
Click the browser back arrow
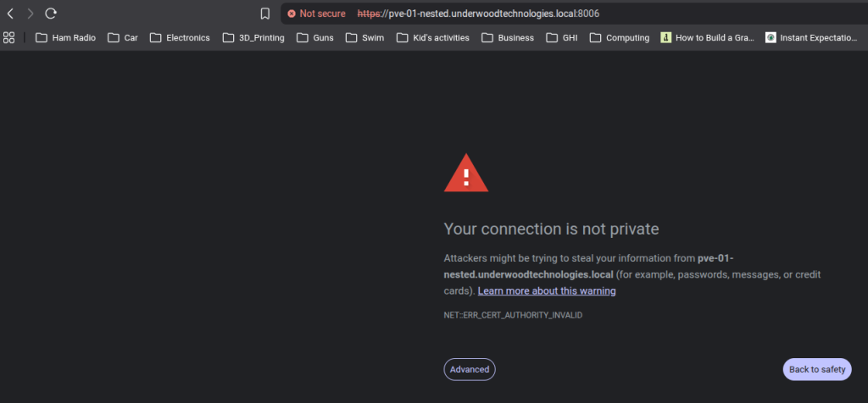[x=10, y=14]
